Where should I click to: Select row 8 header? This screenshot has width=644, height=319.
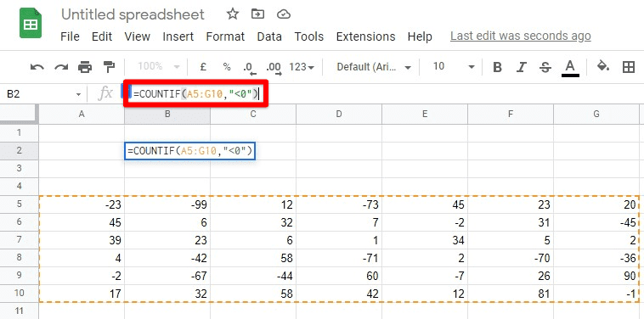(19, 258)
